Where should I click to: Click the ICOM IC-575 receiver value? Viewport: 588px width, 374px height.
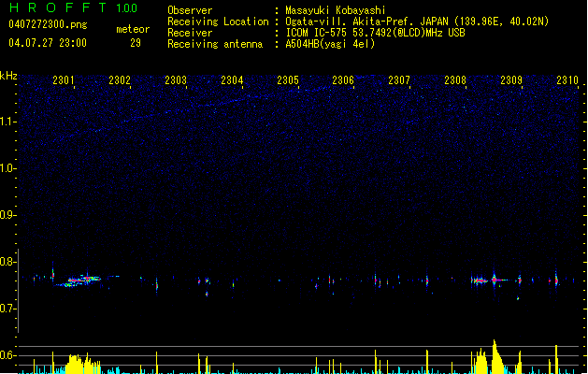pyautogui.click(x=375, y=33)
